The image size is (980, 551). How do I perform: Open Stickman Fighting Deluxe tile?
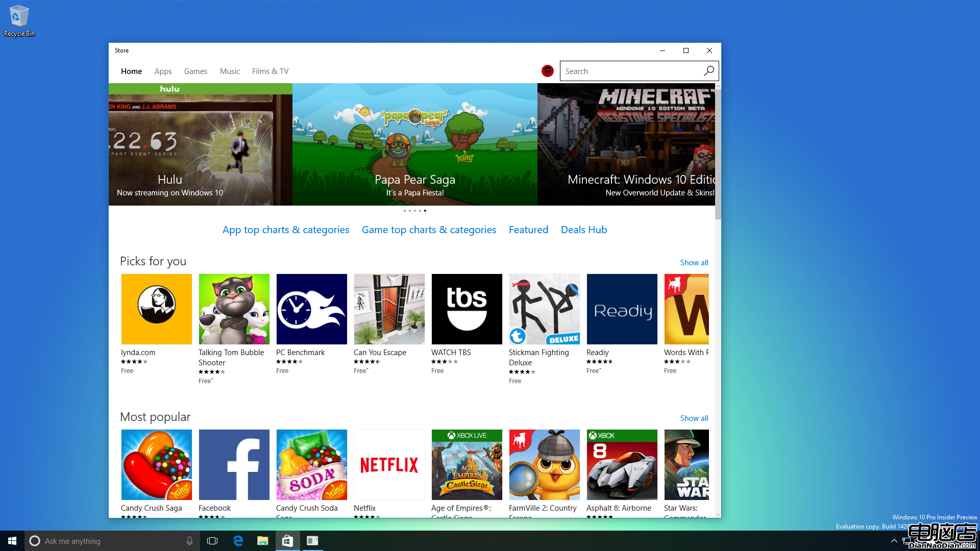(x=544, y=309)
